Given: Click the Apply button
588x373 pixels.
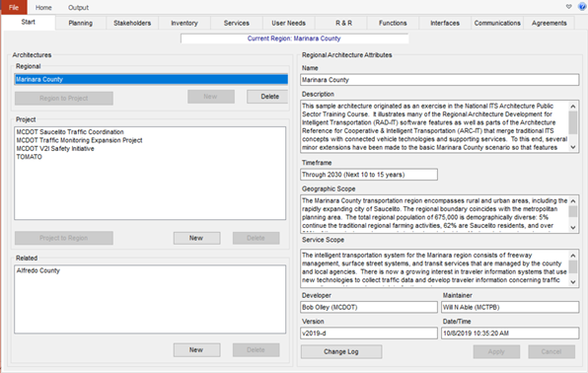Looking at the screenshot, I should (496, 351).
